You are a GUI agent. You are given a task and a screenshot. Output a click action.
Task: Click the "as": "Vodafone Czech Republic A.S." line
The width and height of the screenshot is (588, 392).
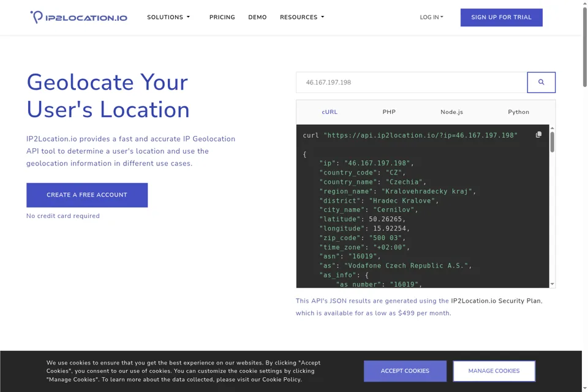(396, 266)
